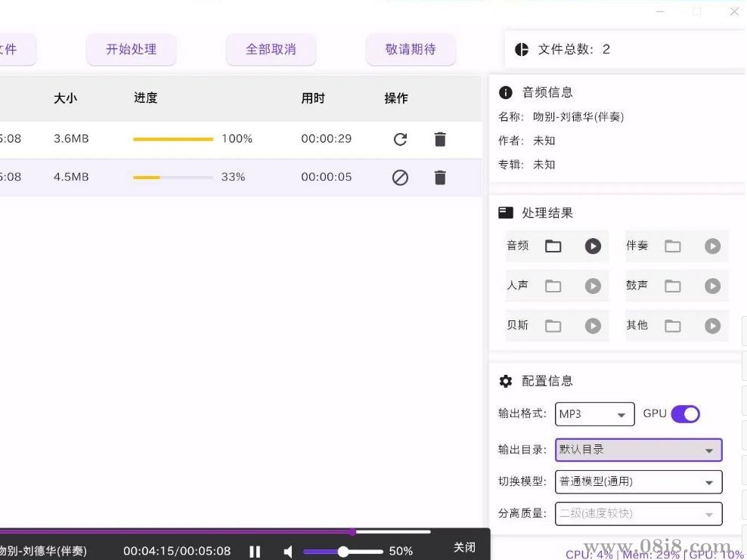Open the MP3 output format dropdown
Image resolution: width=747 pixels, height=560 pixels.
pyautogui.click(x=594, y=414)
